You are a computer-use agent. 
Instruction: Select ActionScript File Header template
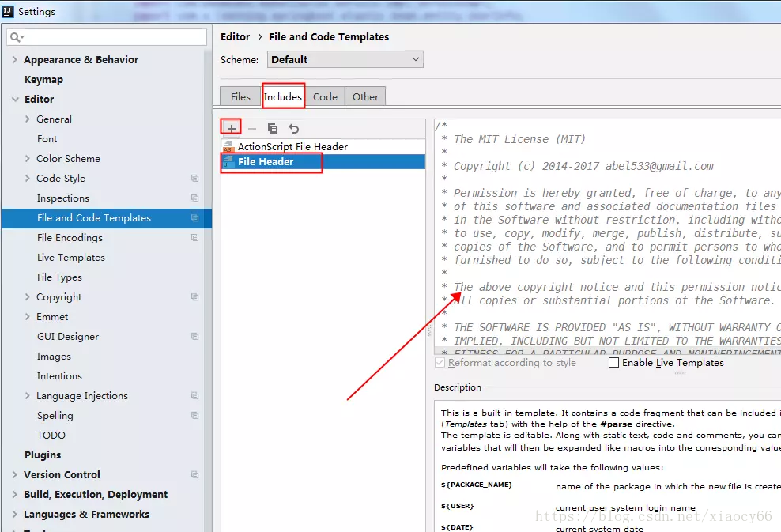(323, 146)
